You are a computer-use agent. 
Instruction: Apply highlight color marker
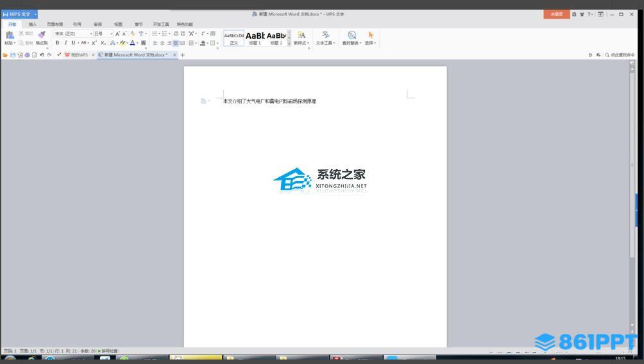(123, 43)
